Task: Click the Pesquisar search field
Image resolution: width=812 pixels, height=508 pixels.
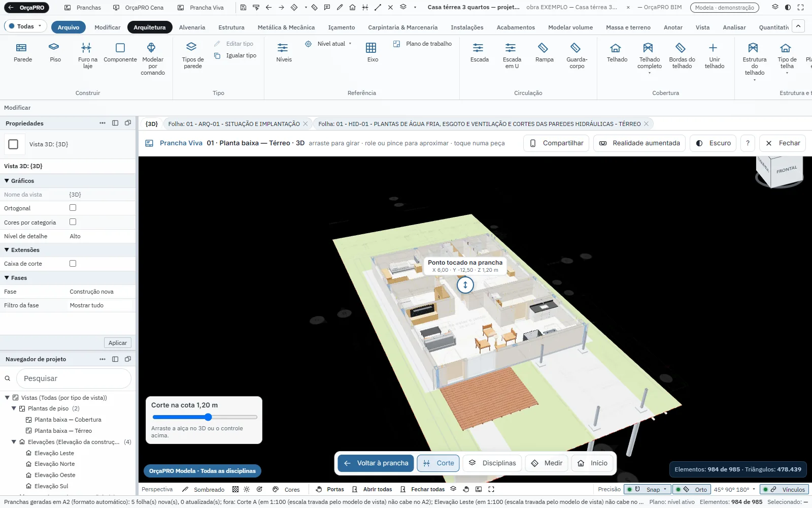Action: [74, 378]
